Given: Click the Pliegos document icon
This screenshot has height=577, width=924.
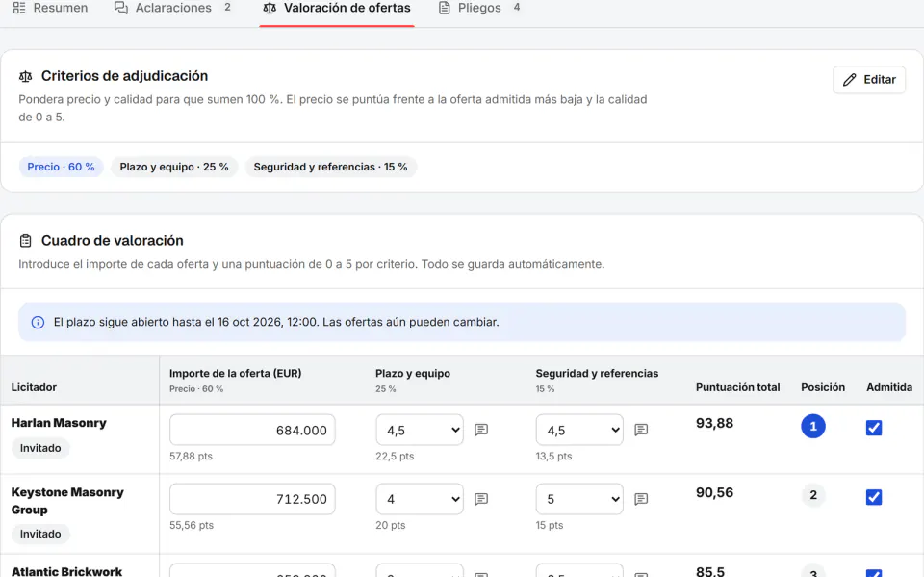Looking at the screenshot, I should pos(445,8).
